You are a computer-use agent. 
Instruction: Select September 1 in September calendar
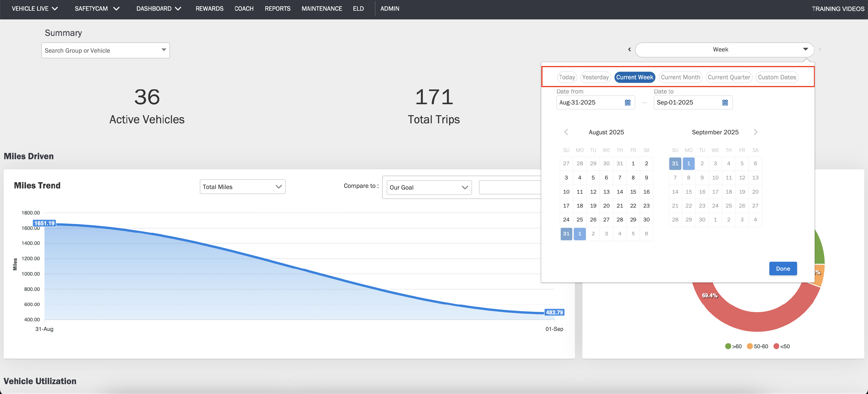pos(688,164)
